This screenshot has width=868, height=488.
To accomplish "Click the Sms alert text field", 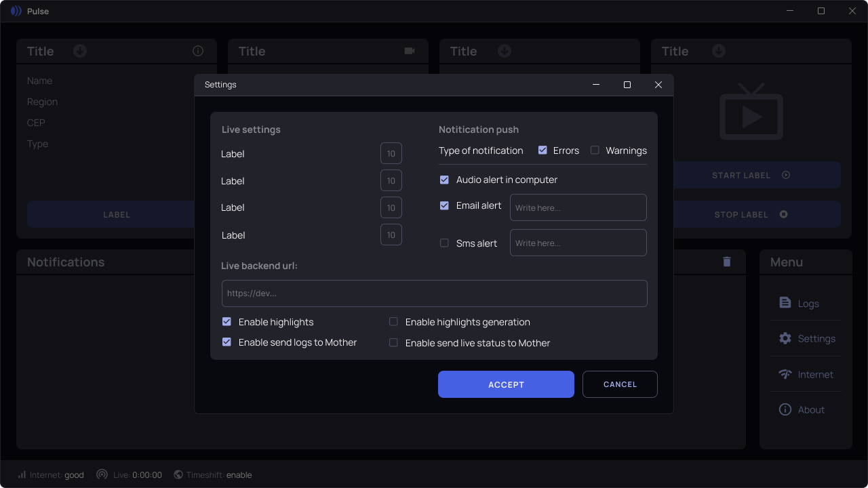I will click(578, 243).
